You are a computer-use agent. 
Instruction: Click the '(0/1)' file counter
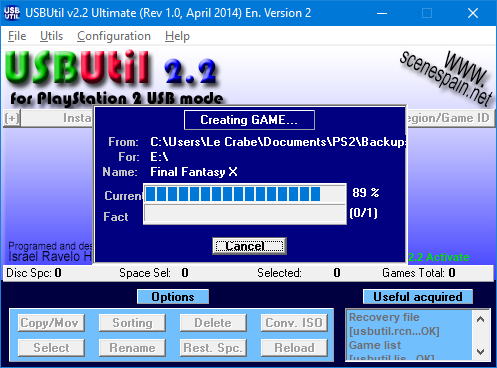pos(363,213)
